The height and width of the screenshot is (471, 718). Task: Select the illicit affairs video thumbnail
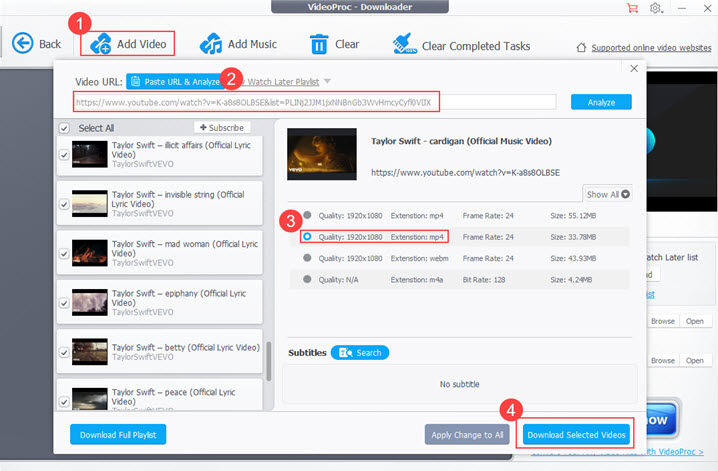[90, 154]
